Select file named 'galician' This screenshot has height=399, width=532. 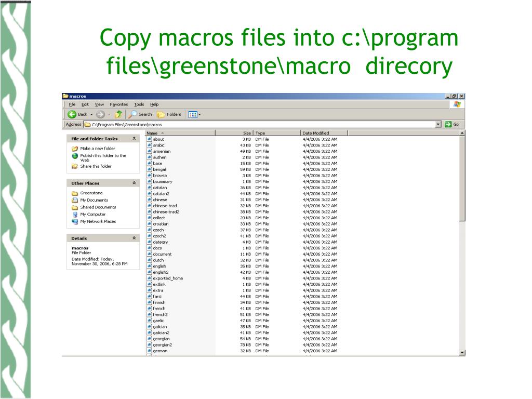click(160, 327)
